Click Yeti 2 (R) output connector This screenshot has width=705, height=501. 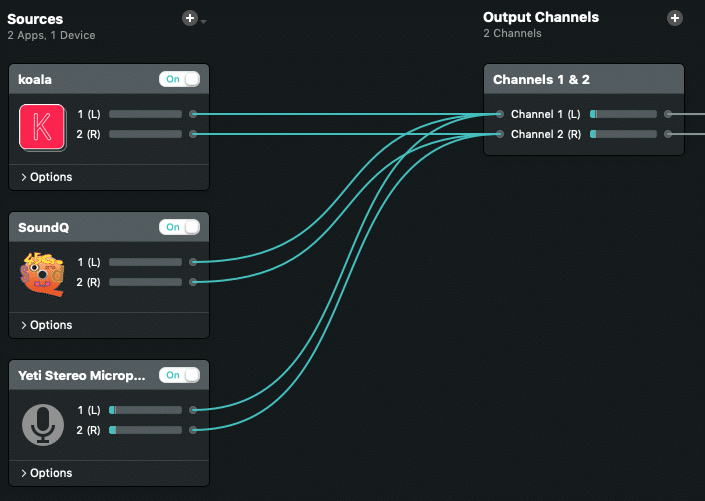[193, 430]
